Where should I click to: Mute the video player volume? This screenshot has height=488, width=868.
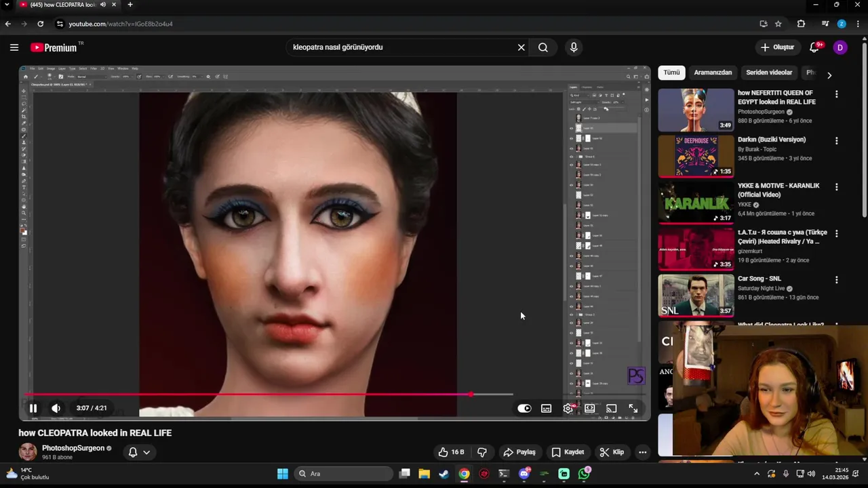pyautogui.click(x=56, y=408)
